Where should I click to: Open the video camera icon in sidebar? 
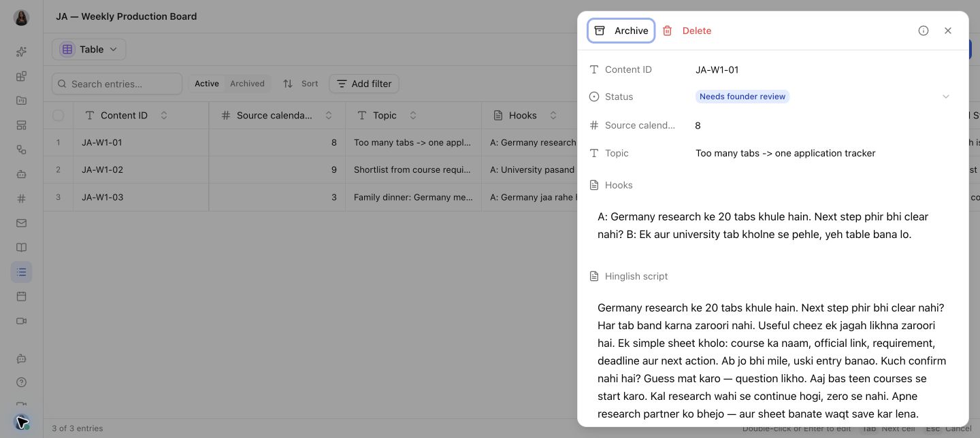pos(21,321)
